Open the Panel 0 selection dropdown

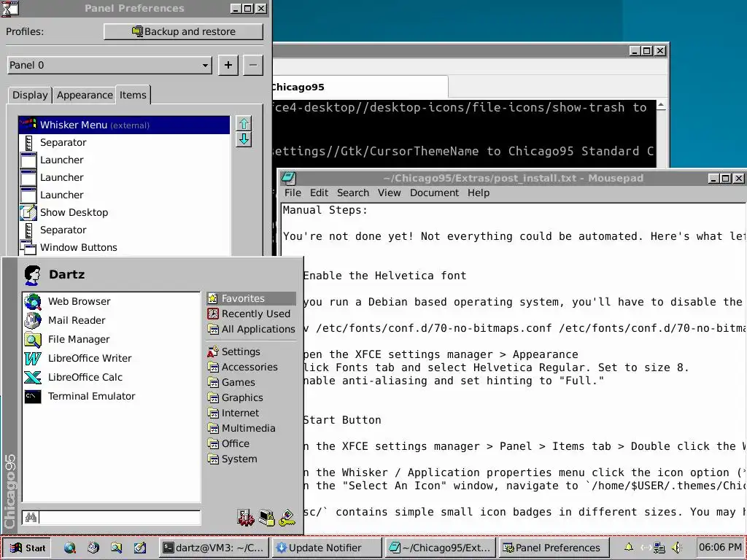(109, 65)
